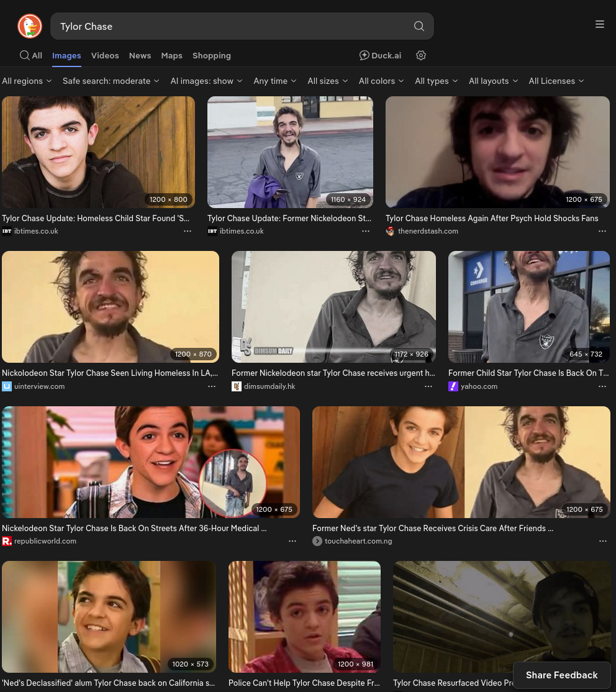Open the 1172 × 926 Dimsum Daily thumbnail
The height and width of the screenshot is (692, 616).
333,307
